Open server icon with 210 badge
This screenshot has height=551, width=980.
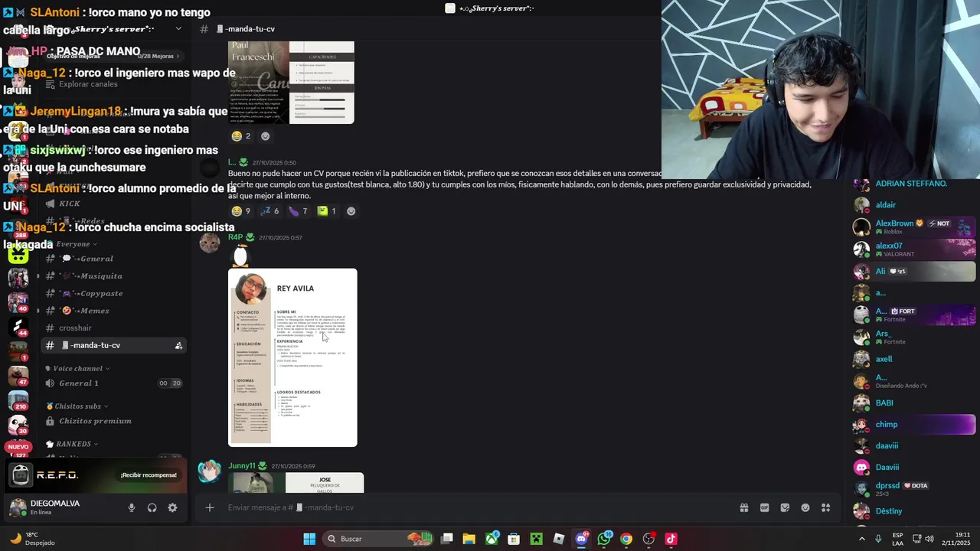(x=18, y=400)
